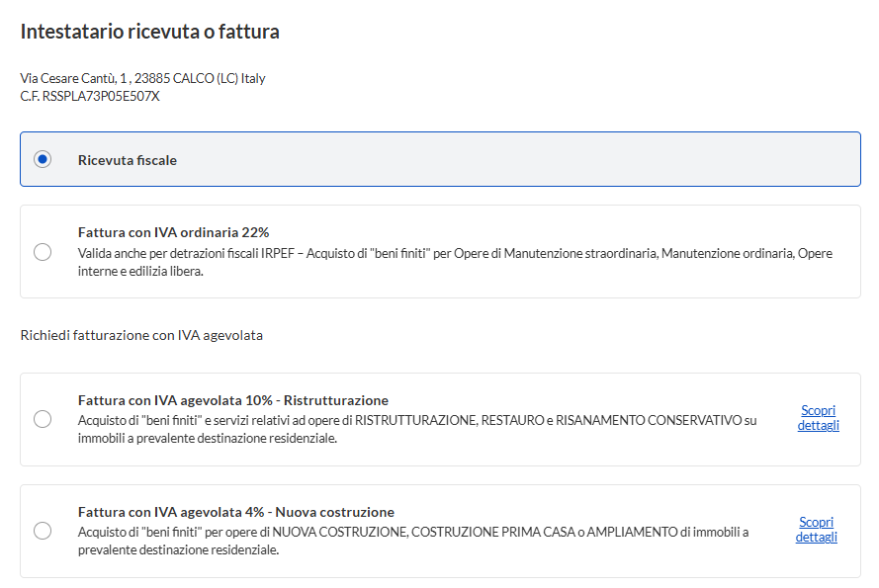Screen dimensions: 879x588
Task: Select IVA agevolata 10% Ristrutturazione radio
Action: (x=43, y=419)
